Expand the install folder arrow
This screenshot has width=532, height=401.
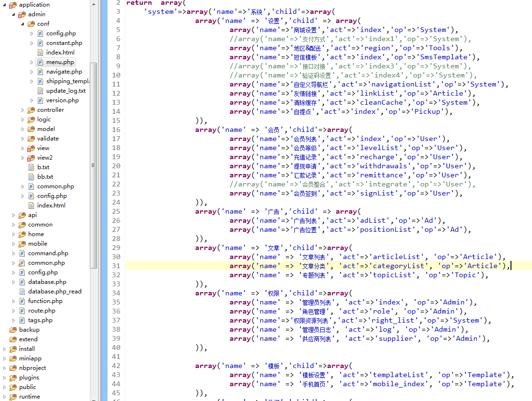pyautogui.click(x=5, y=349)
